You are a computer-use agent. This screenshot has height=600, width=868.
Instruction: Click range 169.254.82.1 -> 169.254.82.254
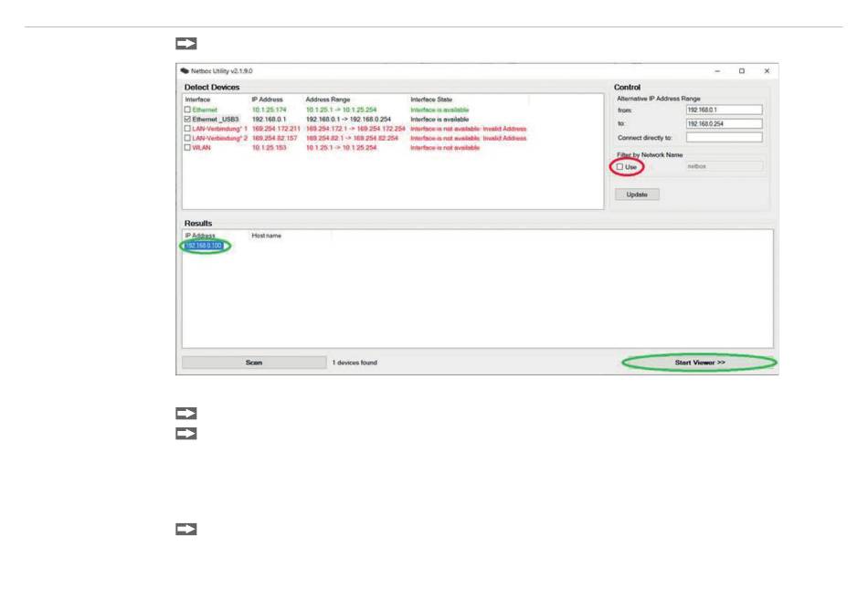[x=352, y=138]
